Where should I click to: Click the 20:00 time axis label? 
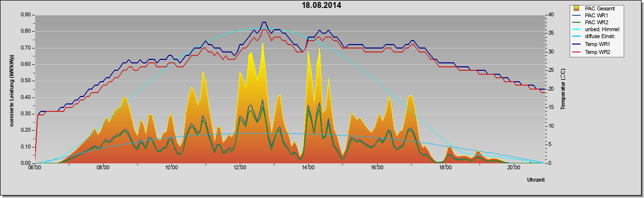point(513,167)
